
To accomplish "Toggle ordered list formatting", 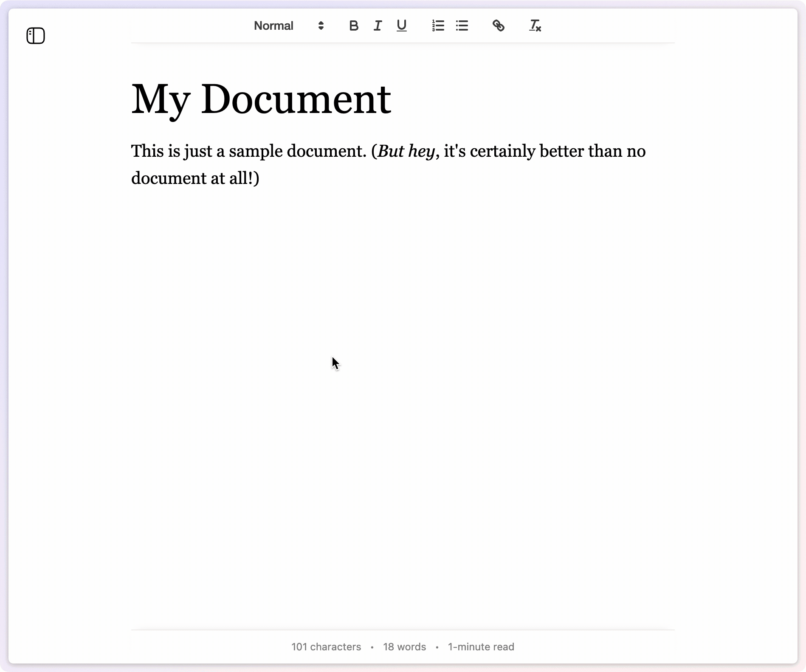I will pyautogui.click(x=438, y=26).
